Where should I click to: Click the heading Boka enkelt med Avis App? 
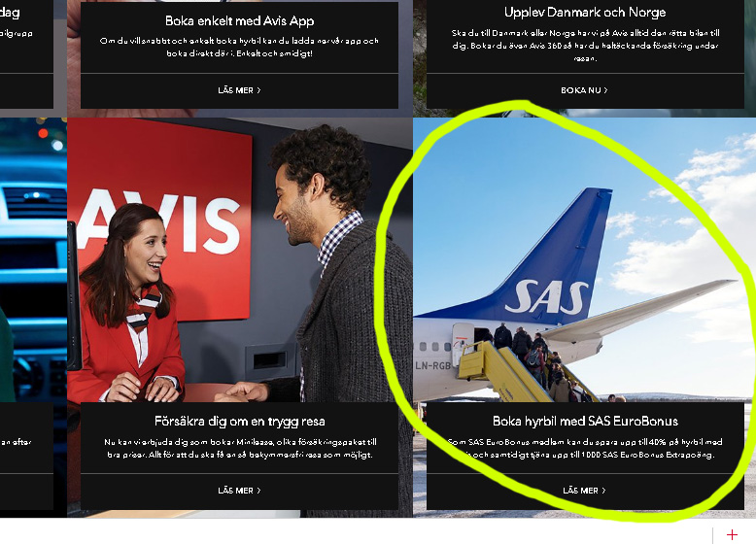click(239, 20)
